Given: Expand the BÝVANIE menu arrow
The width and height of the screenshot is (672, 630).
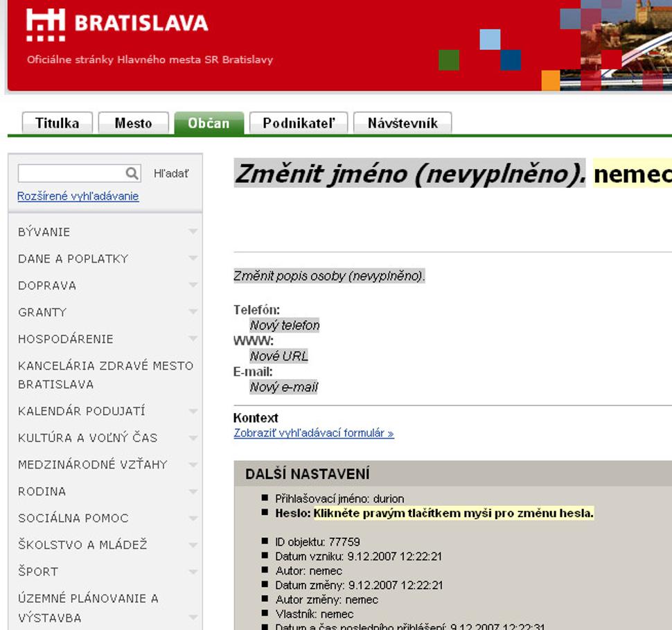Looking at the screenshot, I should click(x=193, y=231).
